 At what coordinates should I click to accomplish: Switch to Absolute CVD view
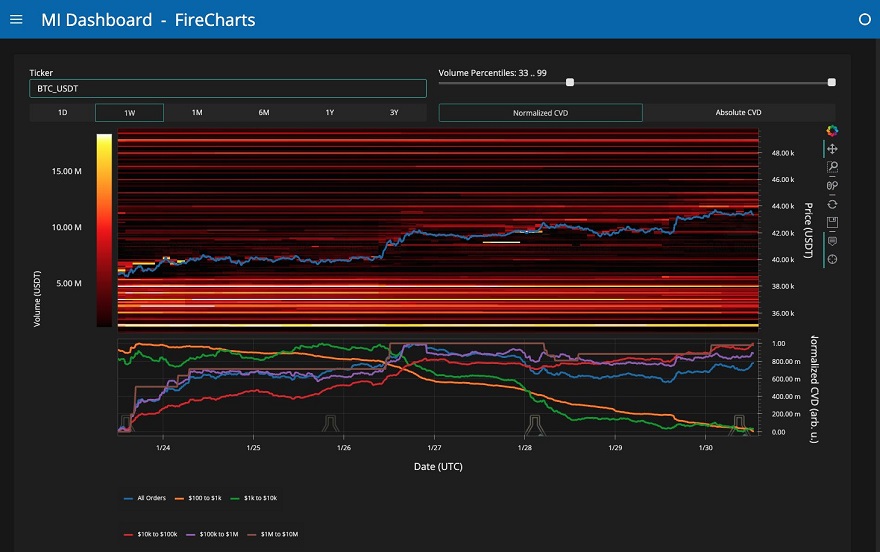738,113
